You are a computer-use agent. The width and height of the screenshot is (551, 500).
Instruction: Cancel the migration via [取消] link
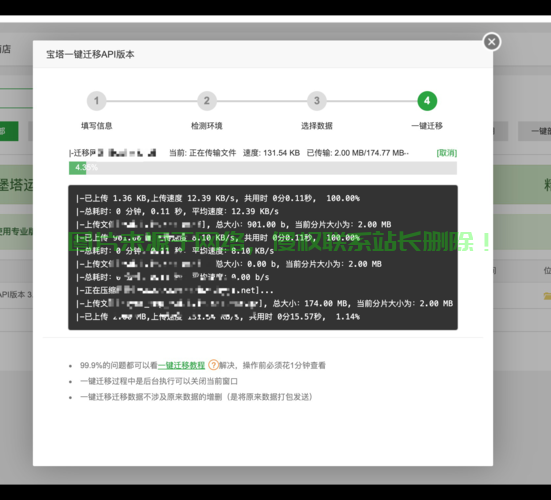point(447,153)
